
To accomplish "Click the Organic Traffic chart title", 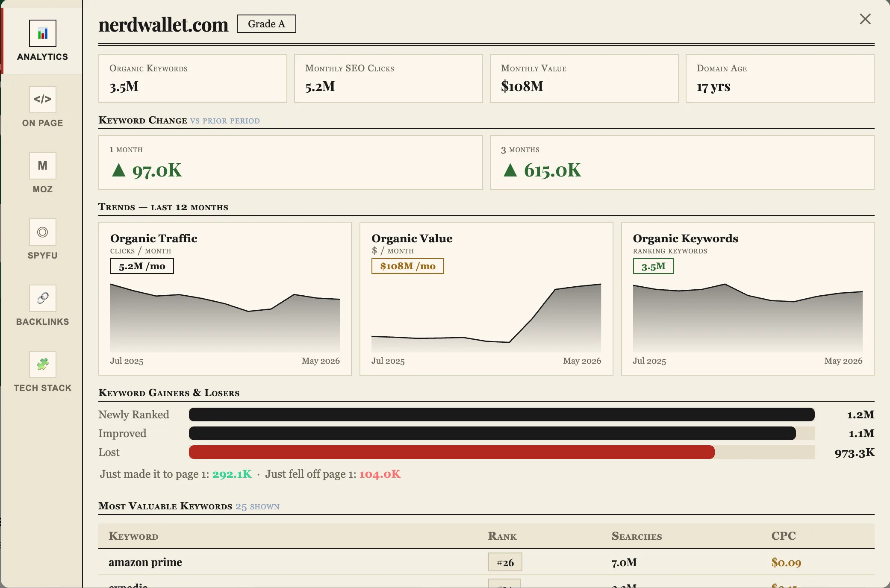I will pyautogui.click(x=154, y=238).
